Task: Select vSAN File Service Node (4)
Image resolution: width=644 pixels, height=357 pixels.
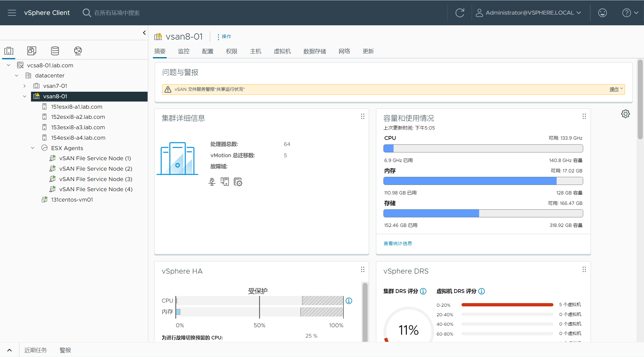Action: 96,189
